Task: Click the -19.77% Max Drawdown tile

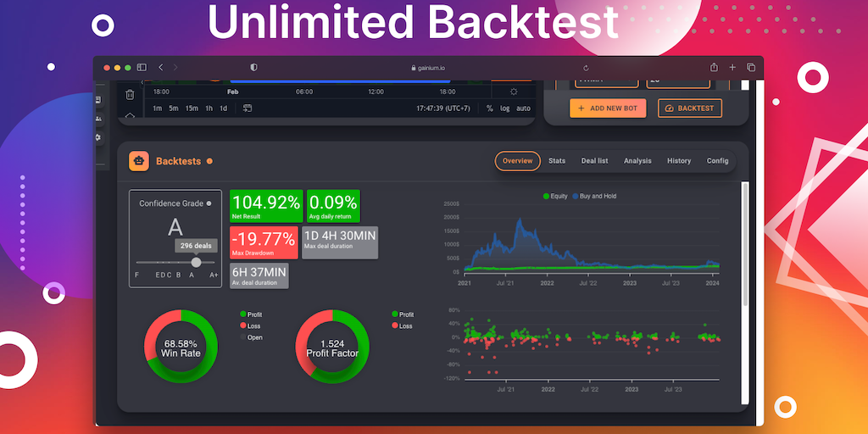Action: pos(264,242)
